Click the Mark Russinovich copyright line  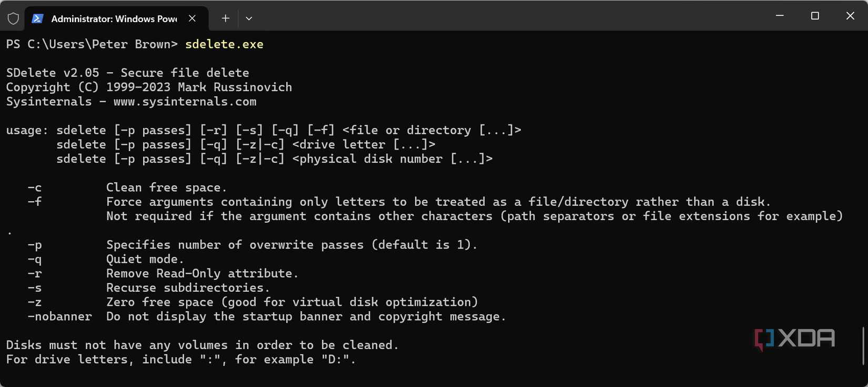[x=149, y=87]
